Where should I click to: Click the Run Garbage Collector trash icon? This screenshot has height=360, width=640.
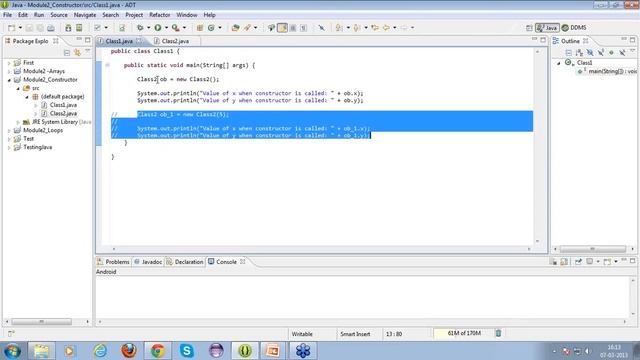point(498,333)
